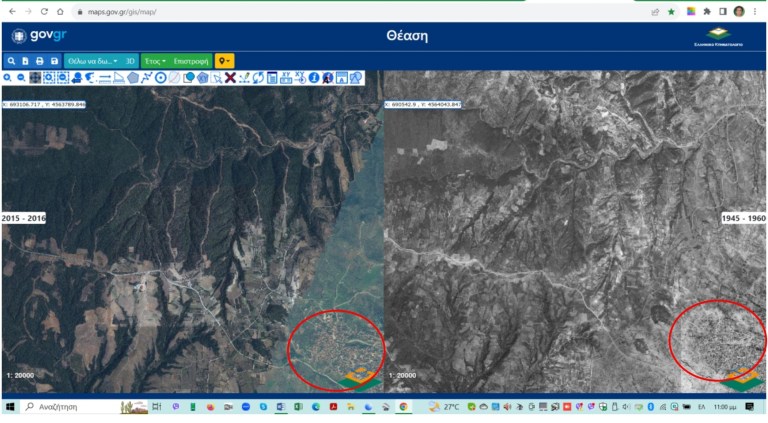Image resolution: width=768 pixels, height=423 pixels.
Task: Bookmark the page with star icon
Action: point(671,11)
